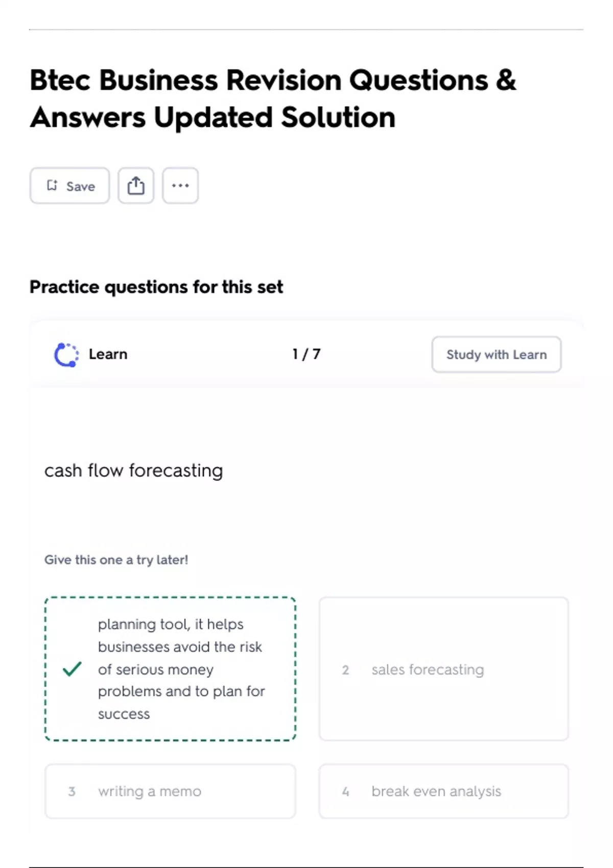Click the number 3 answer badge

click(x=72, y=791)
